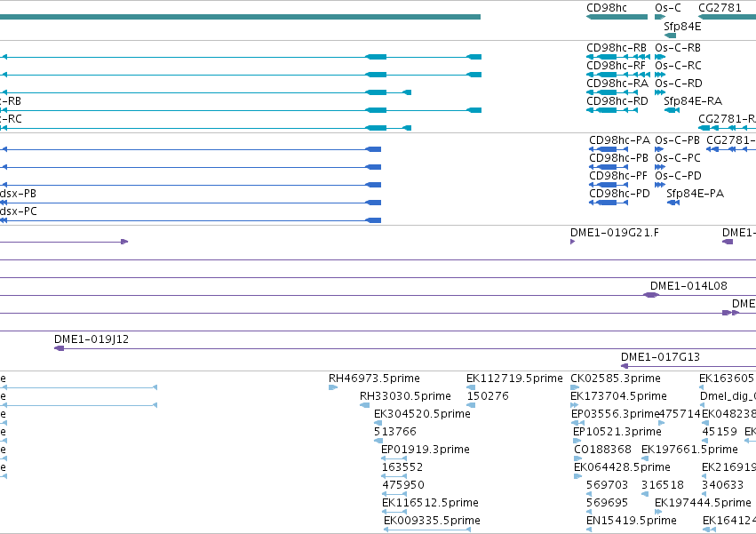Click the 569695 feature
Image resolution: width=756 pixels, height=534 pixels.
(x=589, y=512)
